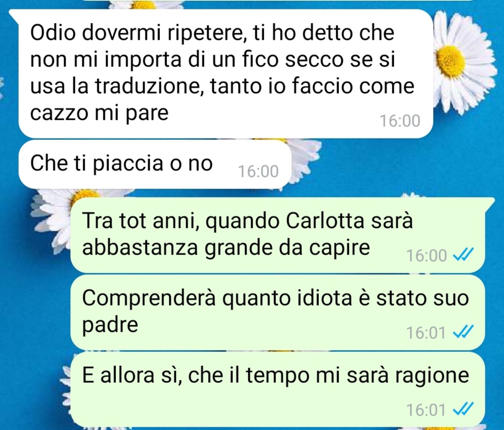Tap the blue ticks on 'tempo mi sarà ragione' message
The width and height of the screenshot is (504, 430).
click(x=463, y=409)
